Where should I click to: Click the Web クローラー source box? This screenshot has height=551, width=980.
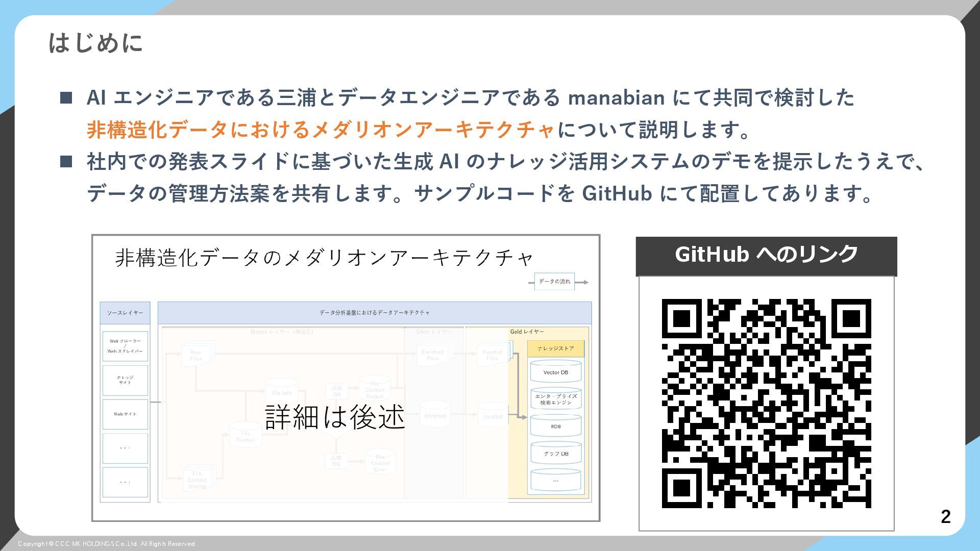[x=125, y=346]
